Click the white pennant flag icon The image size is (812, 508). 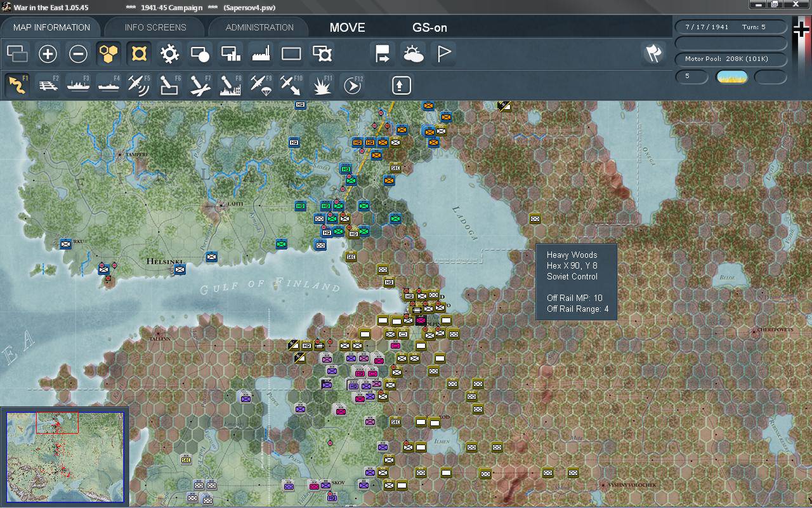pos(443,54)
